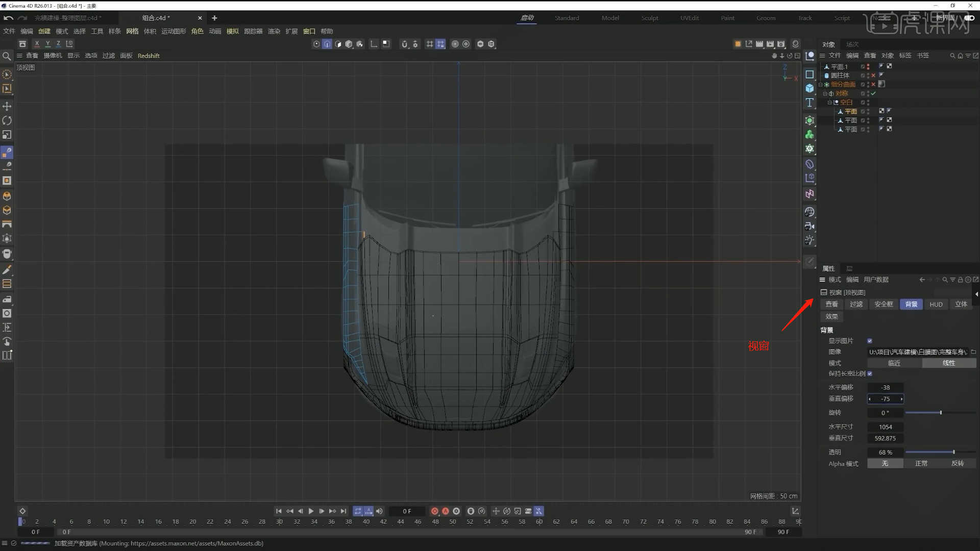Collapse the 空白 tree node

(x=829, y=103)
